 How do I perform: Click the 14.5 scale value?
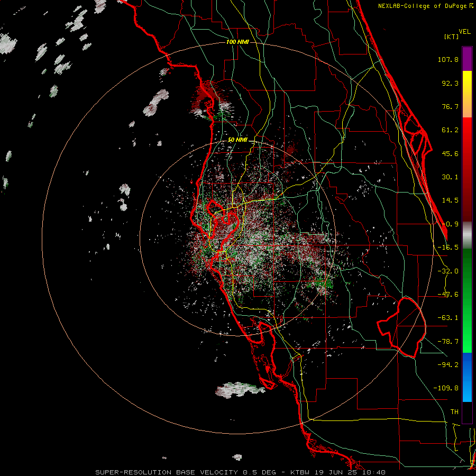click(450, 200)
